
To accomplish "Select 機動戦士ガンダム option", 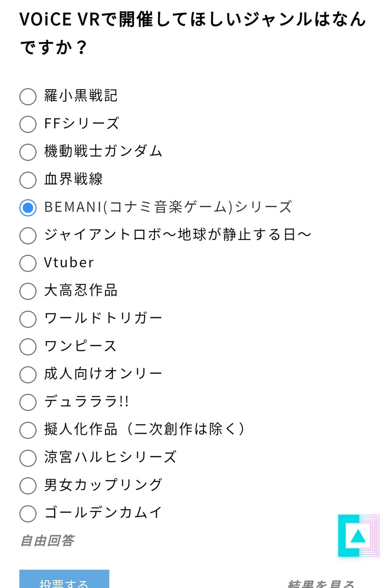I will click(28, 152).
